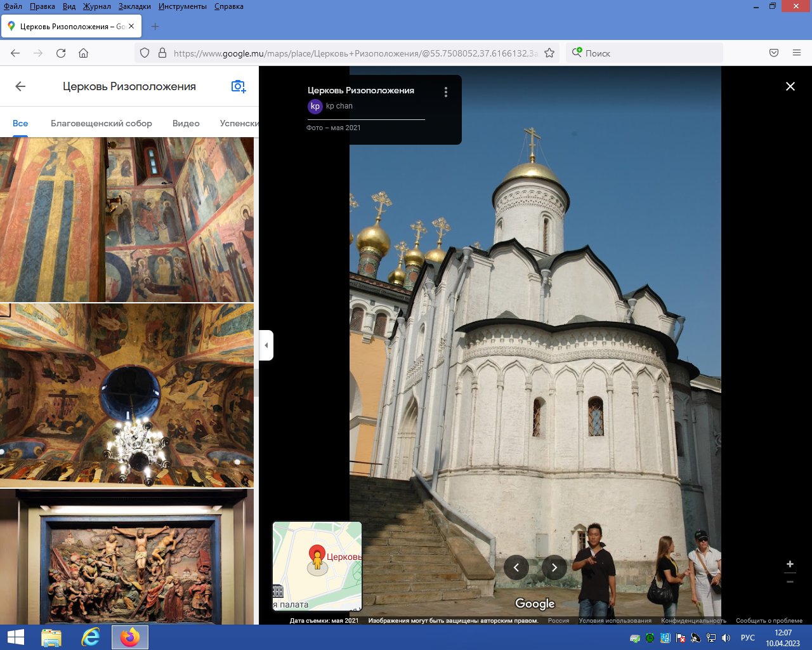
Task: Bookmark page with star icon
Action: pyautogui.click(x=549, y=53)
